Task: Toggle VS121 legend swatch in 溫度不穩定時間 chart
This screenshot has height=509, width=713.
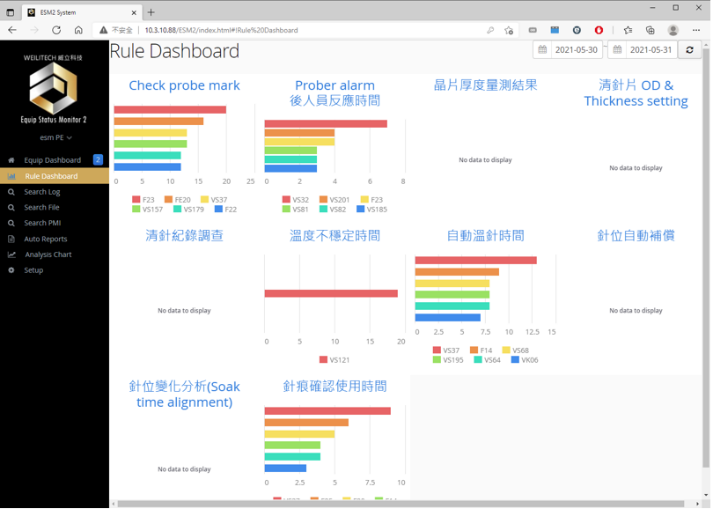Action: [323, 360]
